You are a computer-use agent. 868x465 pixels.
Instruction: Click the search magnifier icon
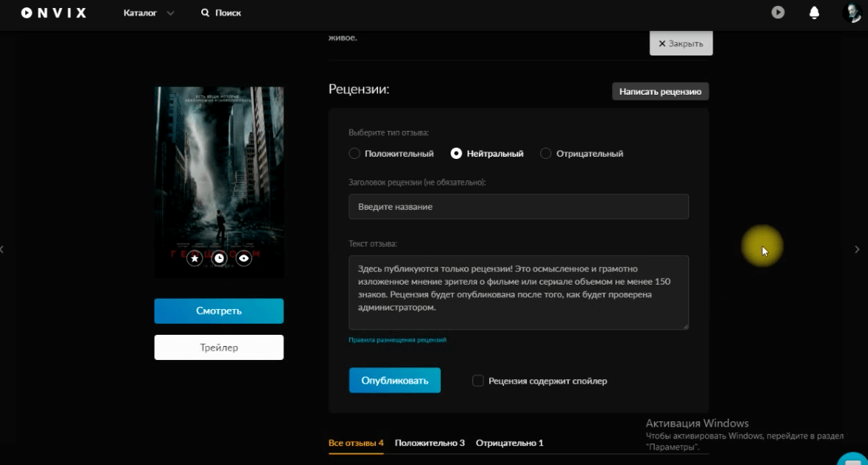205,13
